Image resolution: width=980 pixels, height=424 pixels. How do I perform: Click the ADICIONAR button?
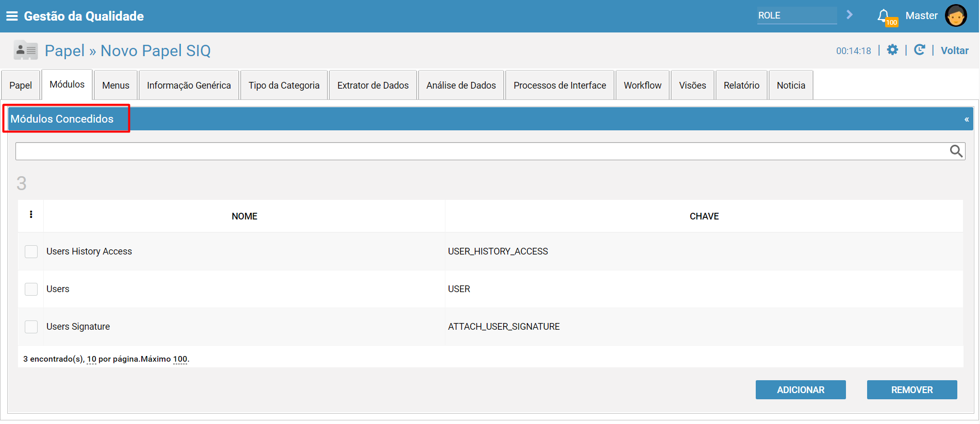pos(801,390)
